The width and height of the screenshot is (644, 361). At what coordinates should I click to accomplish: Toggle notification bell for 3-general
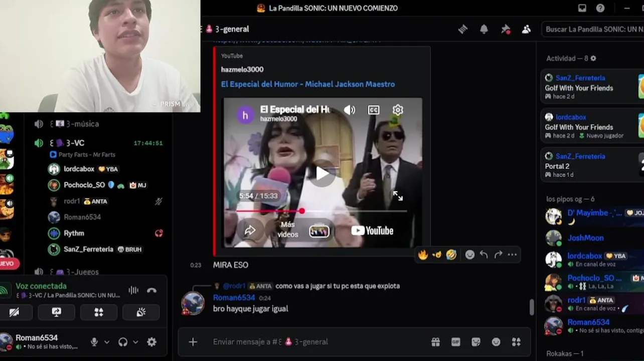pos(484,29)
